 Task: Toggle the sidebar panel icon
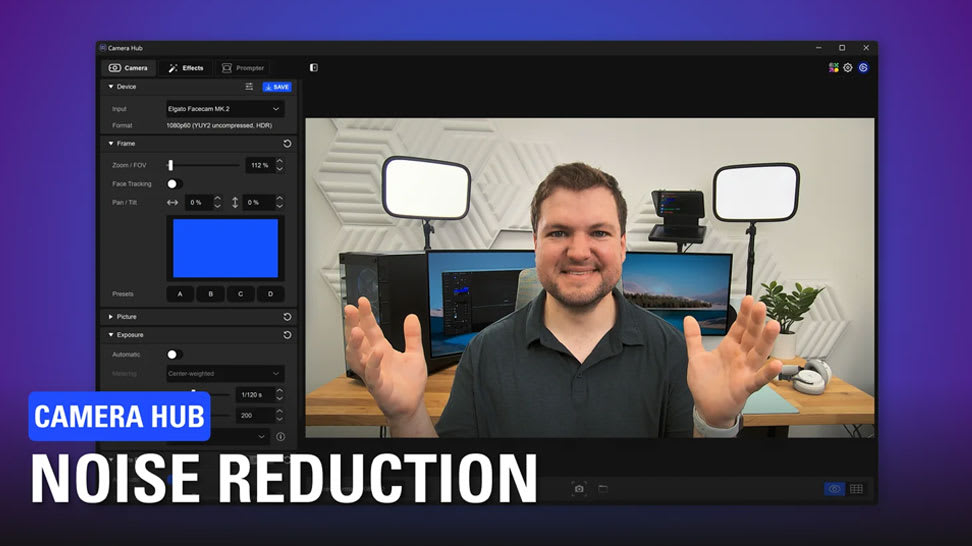pos(314,68)
